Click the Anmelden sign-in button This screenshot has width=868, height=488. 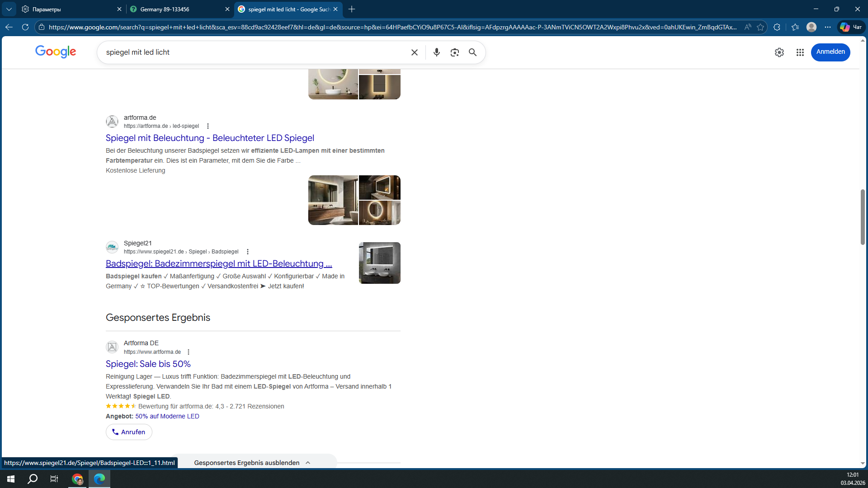click(830, 52)
